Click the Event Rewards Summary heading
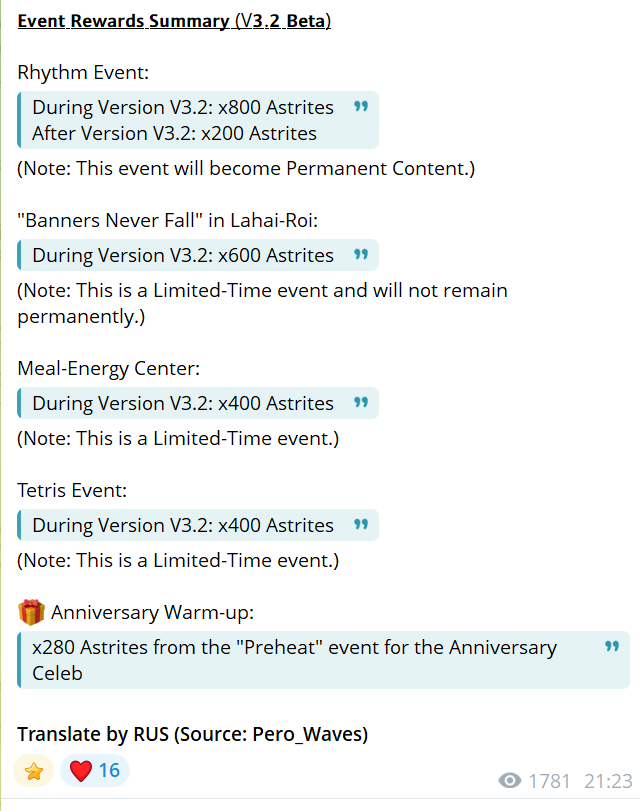The width and height of the screenshot is (640, 811). (x=174, y=21)
